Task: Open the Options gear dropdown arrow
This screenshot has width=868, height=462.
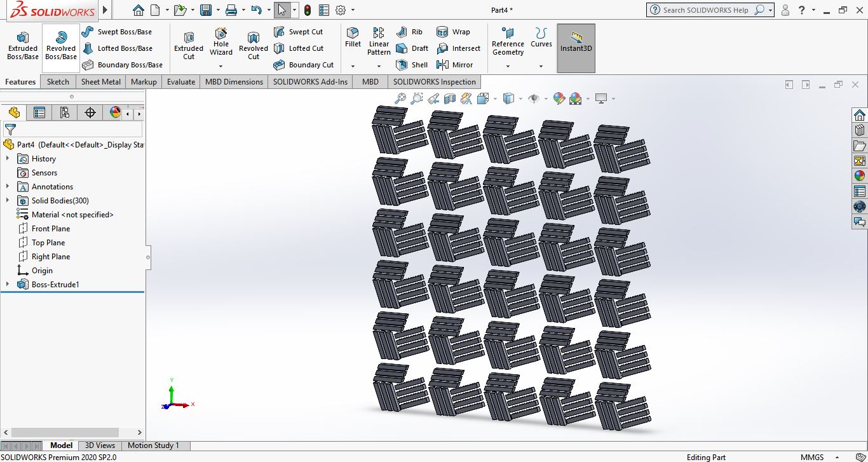Action: [353, 10]
